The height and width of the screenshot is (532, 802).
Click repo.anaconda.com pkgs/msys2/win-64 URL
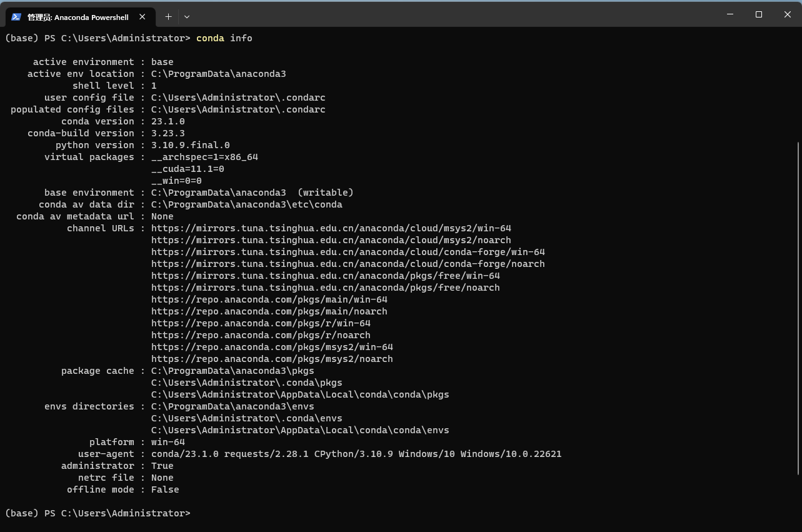[x=272, y=347]
